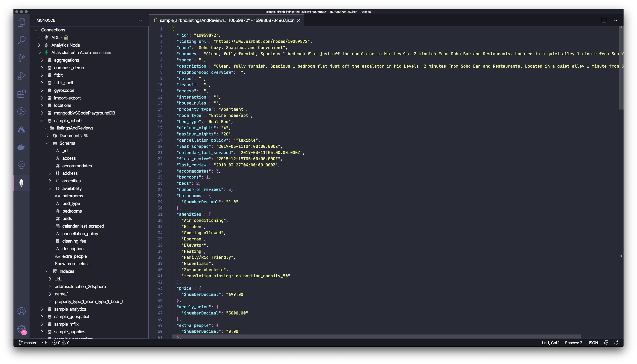Image resolution: width=637 pixels, height=364 pixels.
Task: Open MongoDB panel more actions menu
Action: 140,20
